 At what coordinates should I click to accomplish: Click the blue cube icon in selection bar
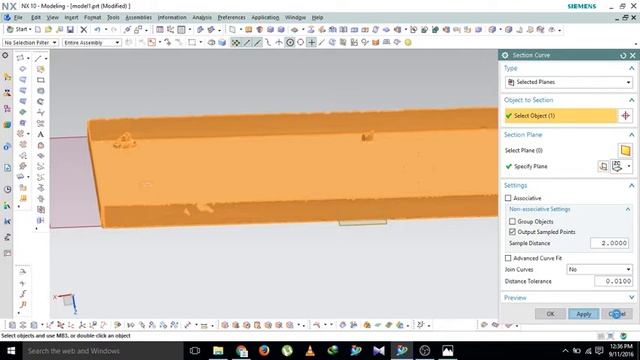tap(222, 42)
